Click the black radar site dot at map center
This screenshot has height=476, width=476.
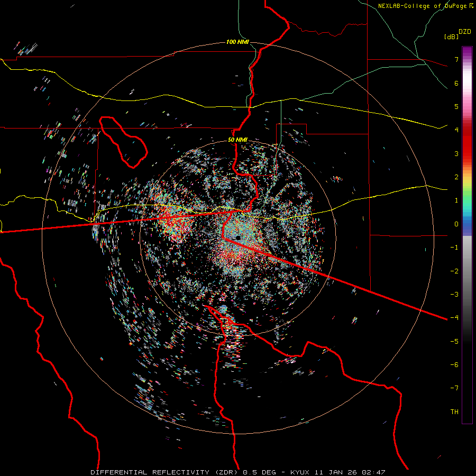click(238, 237)
